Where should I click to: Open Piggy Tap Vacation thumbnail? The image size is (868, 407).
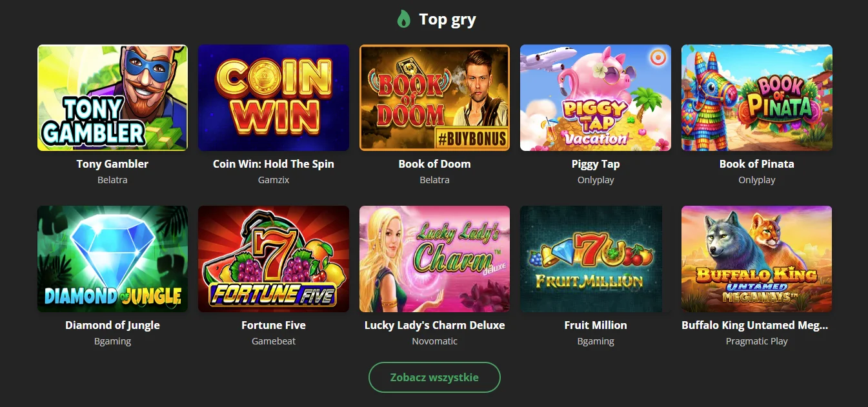click(x=595, y=97)
